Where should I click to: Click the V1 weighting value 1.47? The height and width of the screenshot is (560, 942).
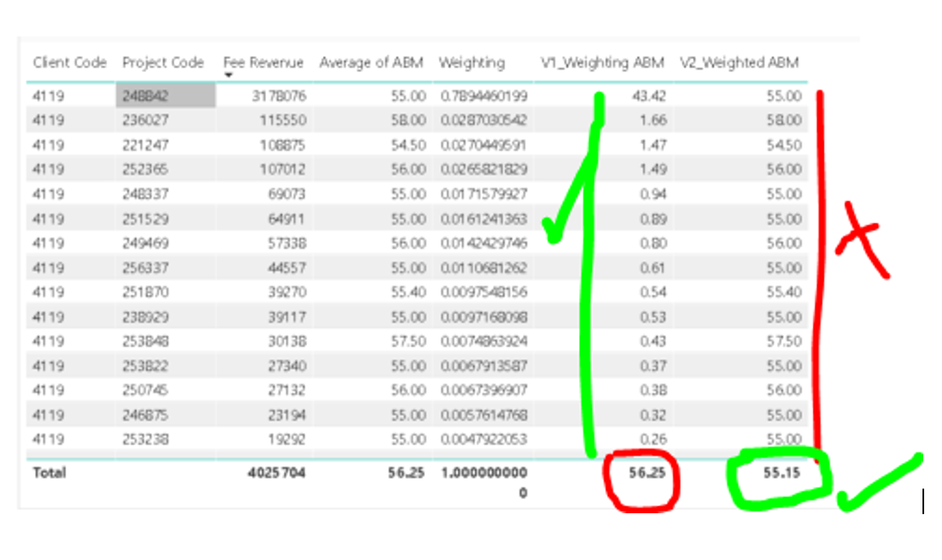click(x=653, y=145)
